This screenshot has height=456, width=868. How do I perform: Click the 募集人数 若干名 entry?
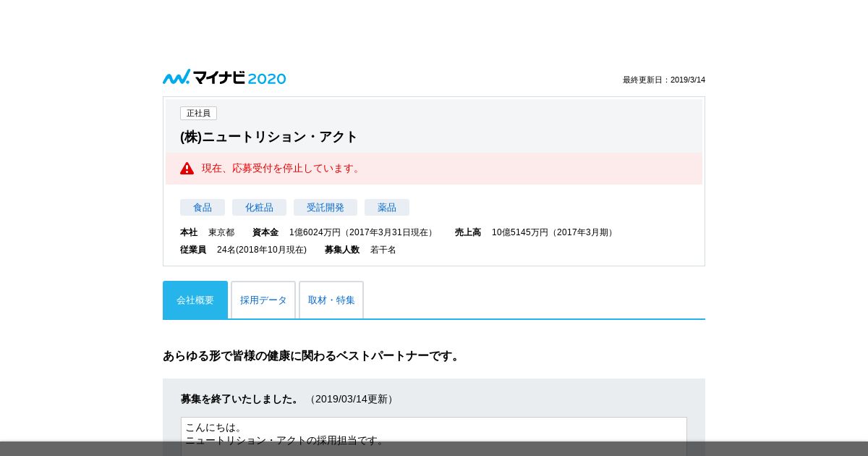pos(360,250)
